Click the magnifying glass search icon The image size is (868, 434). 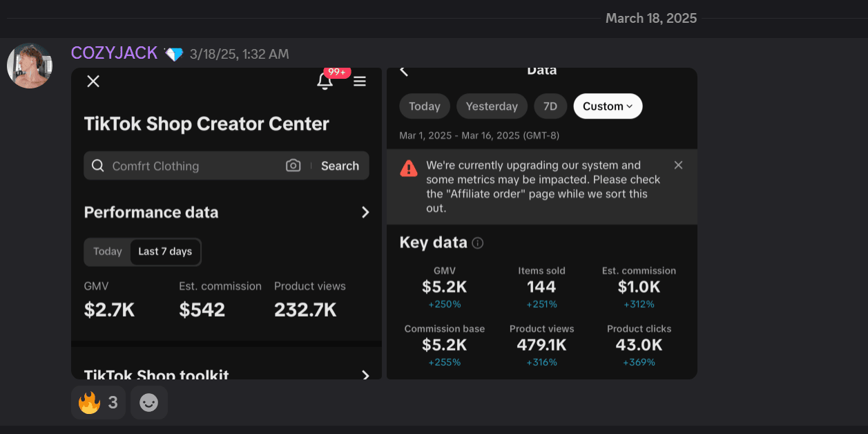pos(98,166)
